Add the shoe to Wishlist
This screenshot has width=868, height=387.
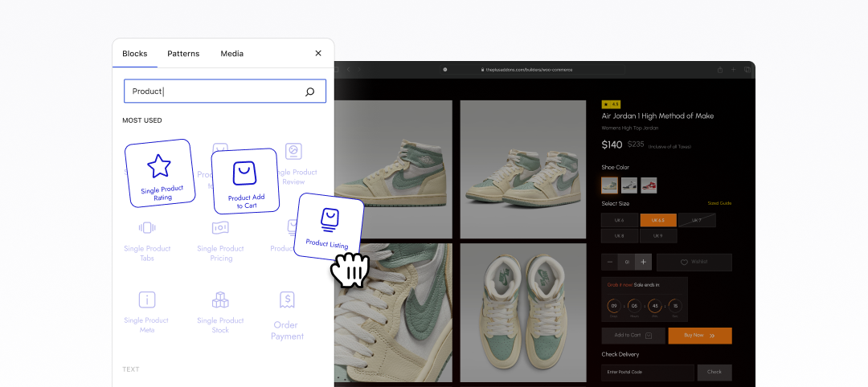[694, 262]
